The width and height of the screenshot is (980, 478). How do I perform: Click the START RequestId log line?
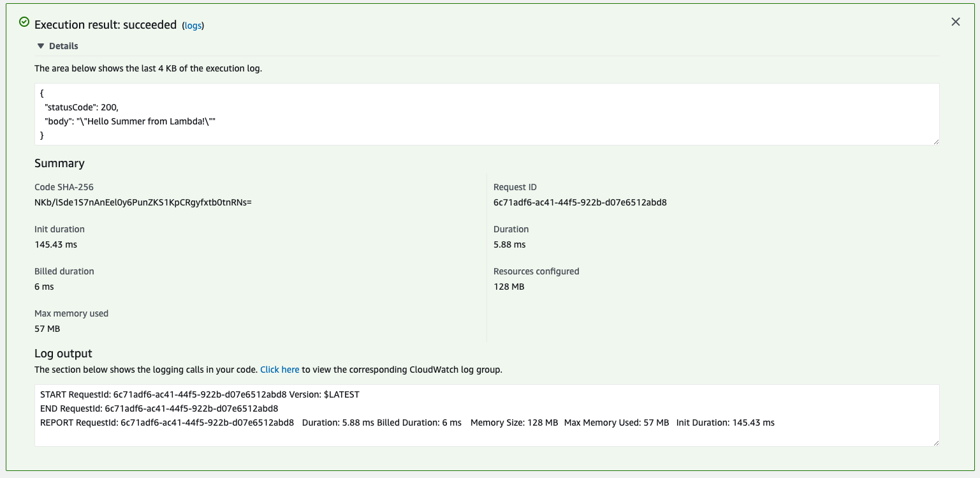[x=200, y=394]
